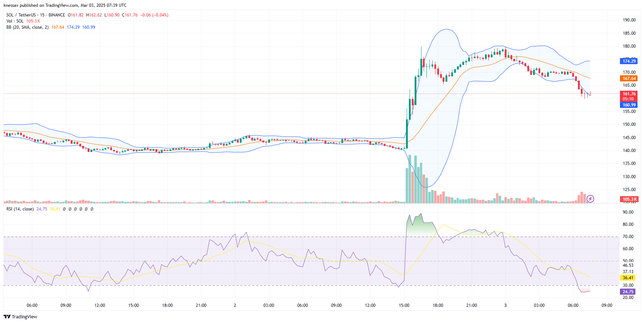The image size is (644, 323).
Task: Click the 90.00 RSI axis tick
Action: point(628,212)
